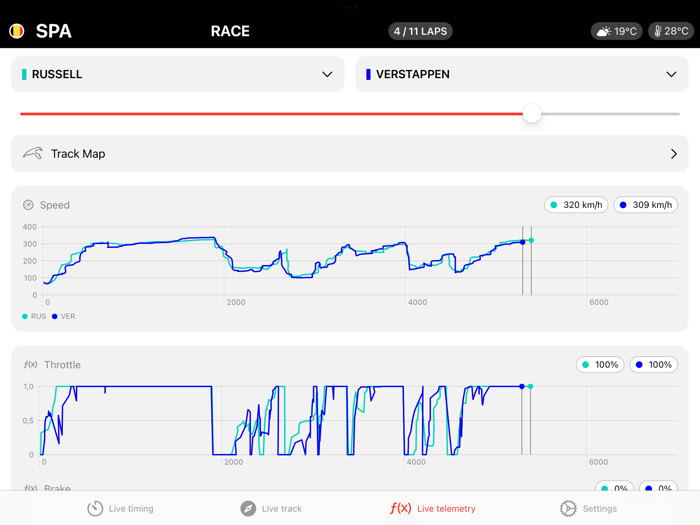This screenshot has height=525, width=700.
Task: Tap the Belgian flag icon
Action: [x=17, y=31]
